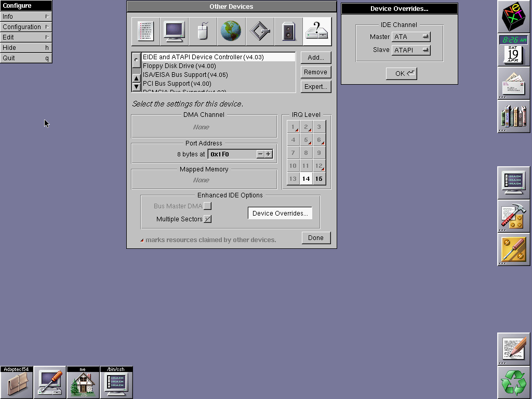Viewport: 532px width, 399px height.
Task: Open the Librarian books icon
Action: [513, 116]
